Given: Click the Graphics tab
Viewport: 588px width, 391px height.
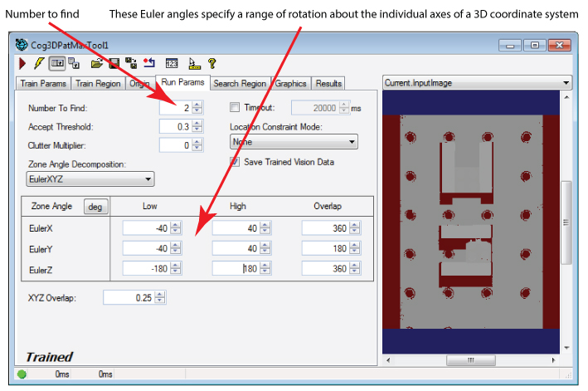Looking at the screenshot, I should point(290,84).
